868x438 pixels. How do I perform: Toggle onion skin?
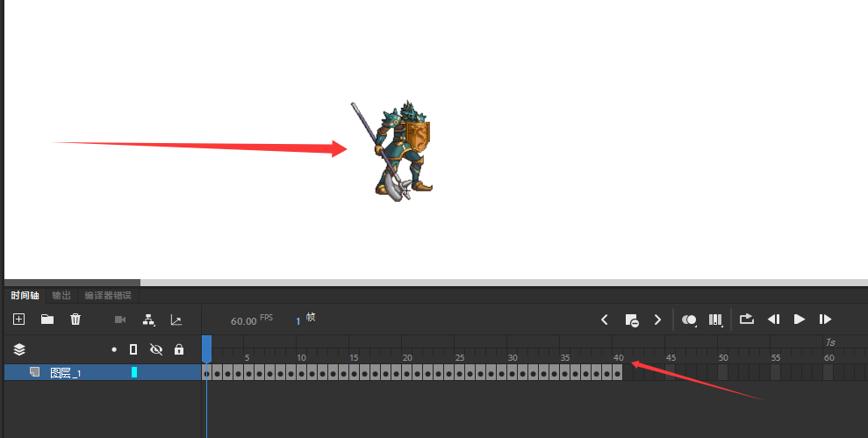pos(689,320)
